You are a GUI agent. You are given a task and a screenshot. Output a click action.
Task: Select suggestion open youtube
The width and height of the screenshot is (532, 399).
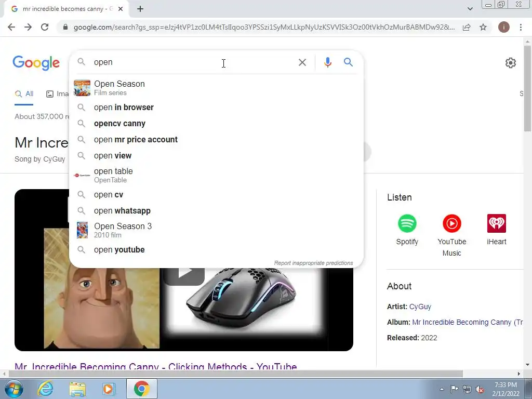(216, 250)
